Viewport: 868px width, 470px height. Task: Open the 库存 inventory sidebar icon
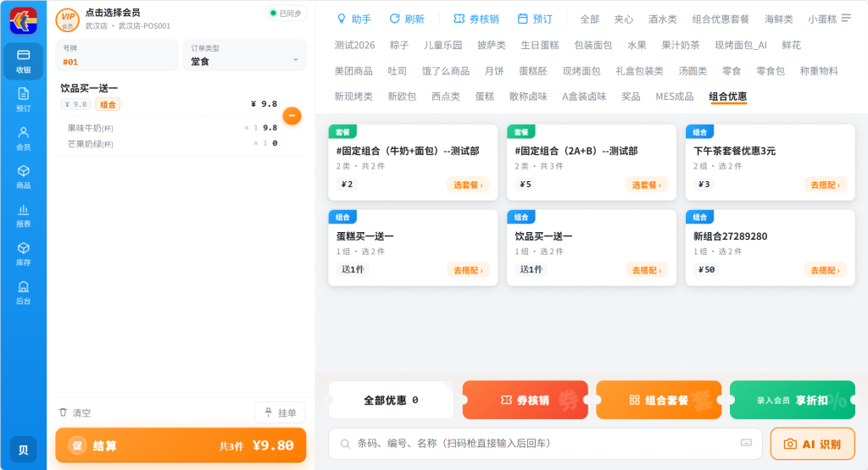coord(23,254)
